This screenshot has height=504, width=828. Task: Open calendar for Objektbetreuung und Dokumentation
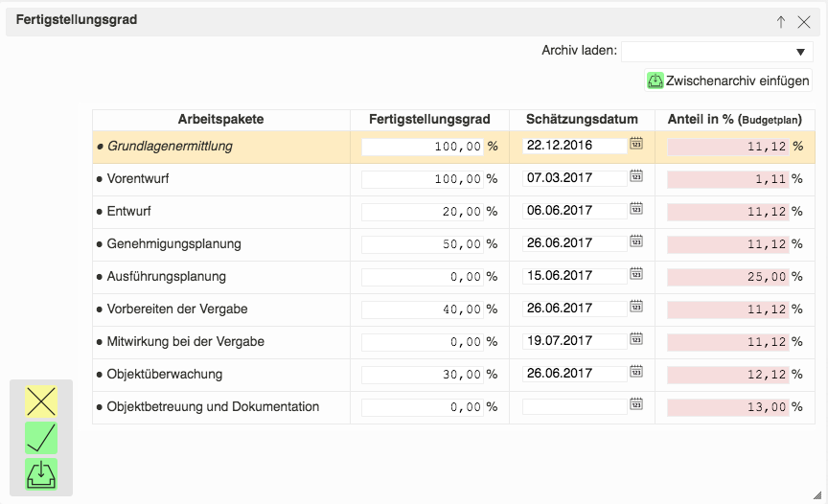click(x=636, y=405)
